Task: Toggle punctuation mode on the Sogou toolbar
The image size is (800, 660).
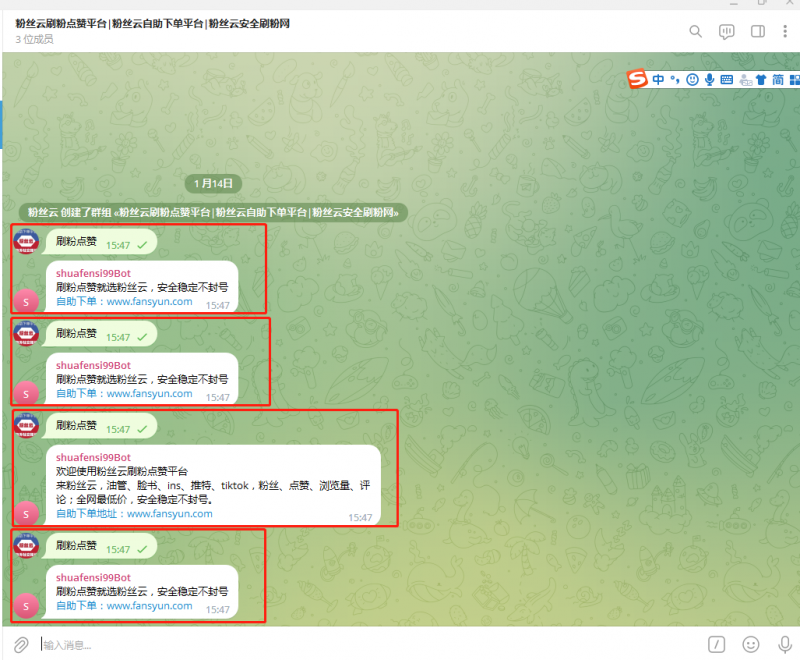Action: click(x=675, y=80)
